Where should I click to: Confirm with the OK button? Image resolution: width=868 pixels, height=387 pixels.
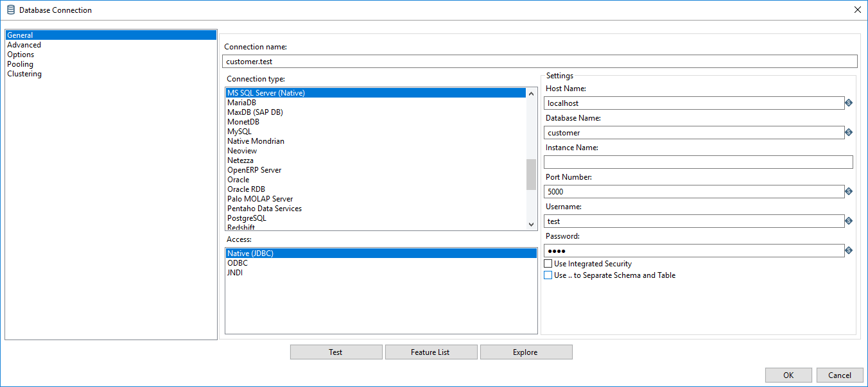(788, 375)
